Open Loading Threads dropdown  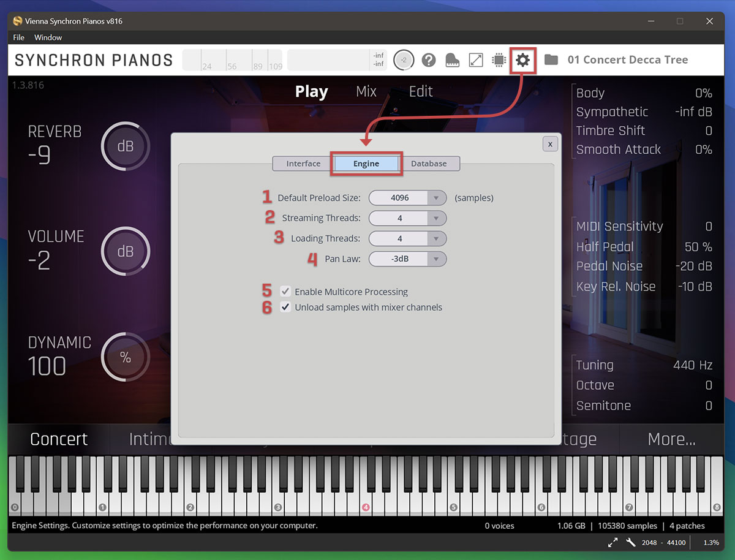click(408, 238)
